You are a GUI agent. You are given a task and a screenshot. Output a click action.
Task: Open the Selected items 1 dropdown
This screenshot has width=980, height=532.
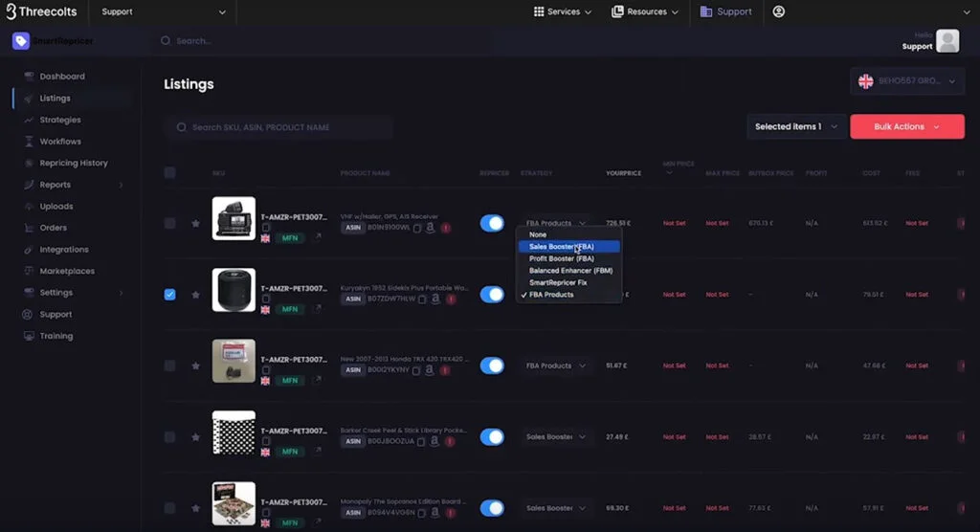tap(795, 126)
